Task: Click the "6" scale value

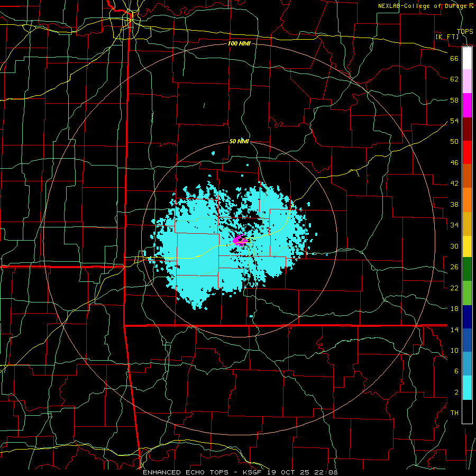Action: click(x=456, y=371)
